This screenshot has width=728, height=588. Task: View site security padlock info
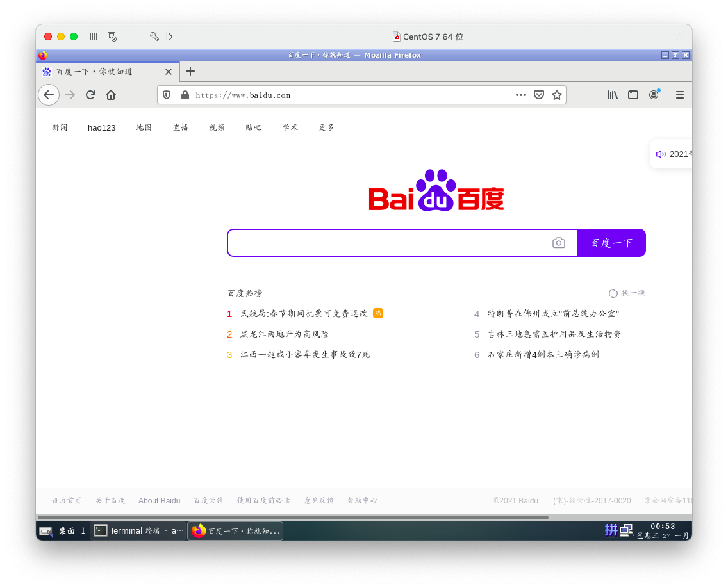point(185,95)
